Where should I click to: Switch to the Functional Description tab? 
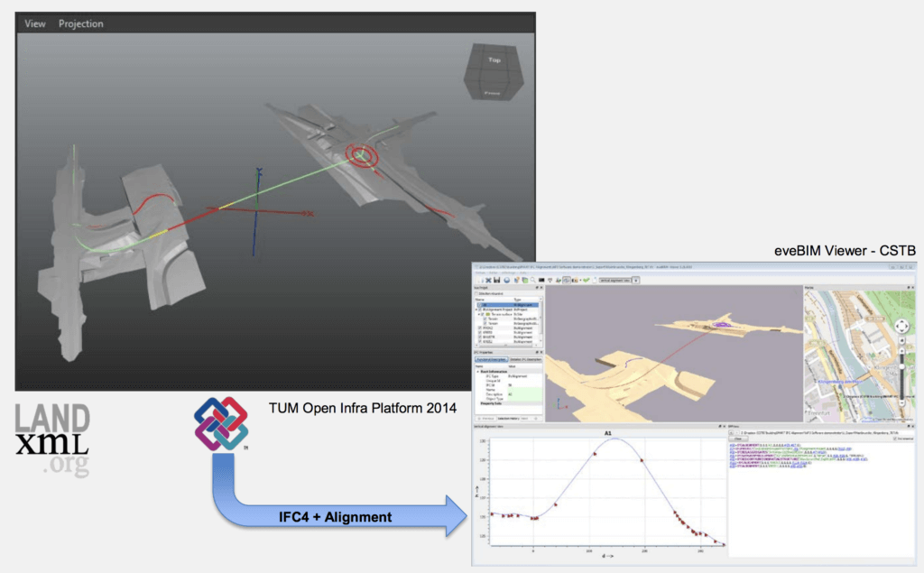(x=492, y=360)
